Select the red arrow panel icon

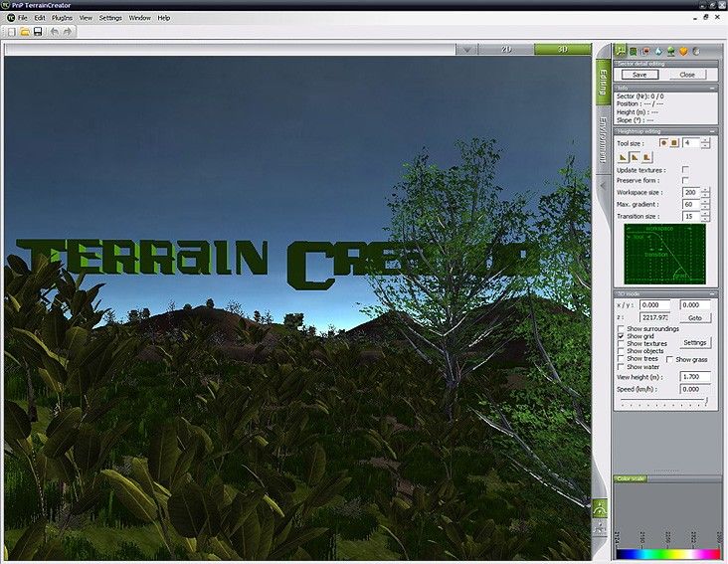[x=645, y=52]
